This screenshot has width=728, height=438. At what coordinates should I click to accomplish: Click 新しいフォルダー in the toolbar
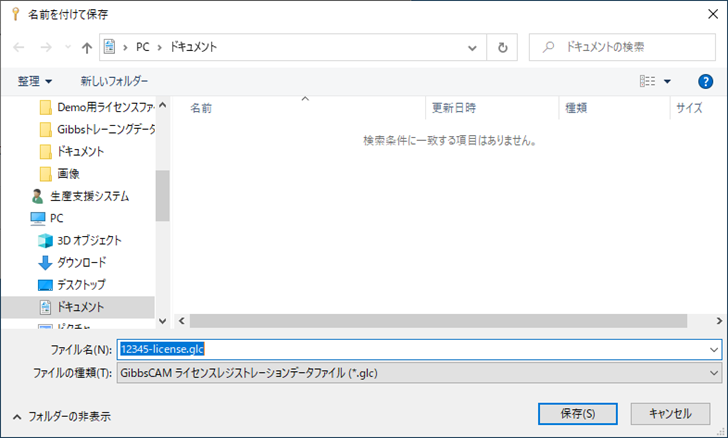click(x=114, y=80)
